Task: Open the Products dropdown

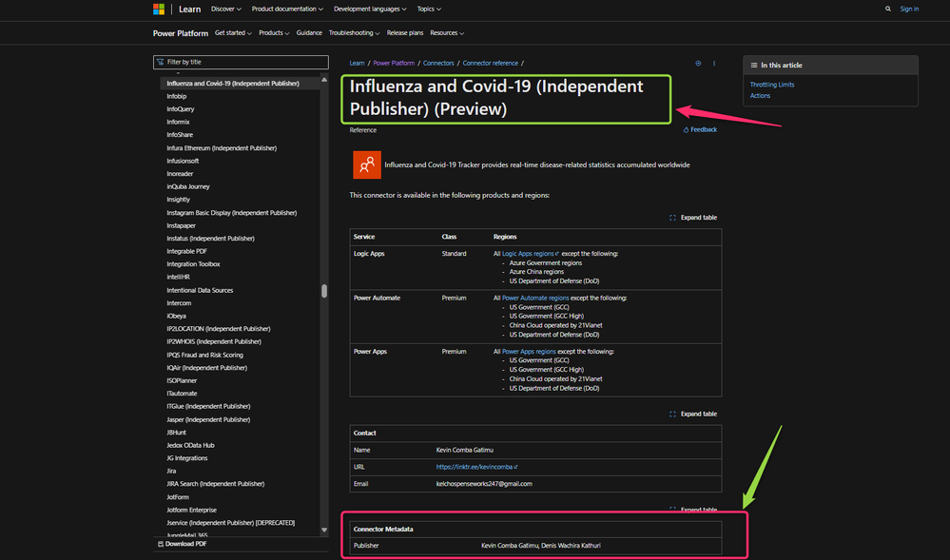Action: [274, 33]
